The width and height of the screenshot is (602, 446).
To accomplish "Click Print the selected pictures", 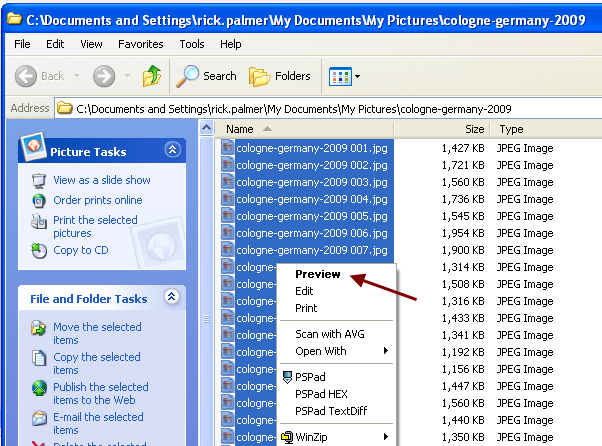I will [x=95, y=226].
